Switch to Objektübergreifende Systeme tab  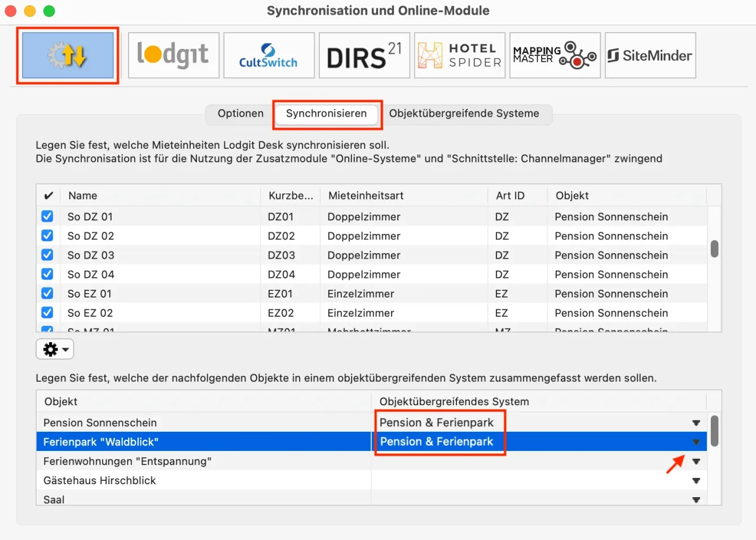coord(464,113)
